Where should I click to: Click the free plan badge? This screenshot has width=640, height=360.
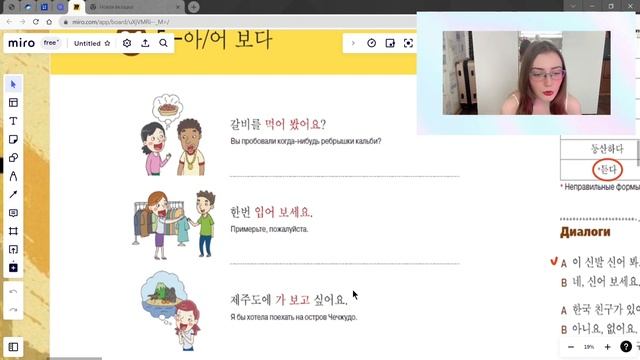click(51, 43)
